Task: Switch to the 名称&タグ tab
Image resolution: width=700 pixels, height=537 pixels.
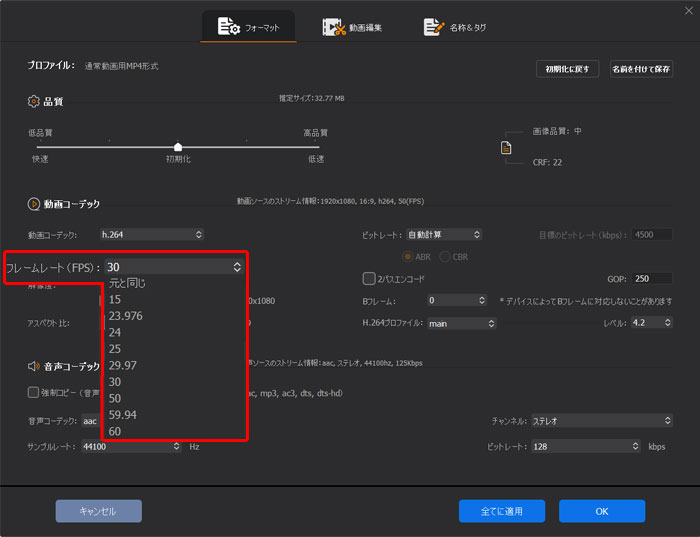Action: (x=454, y=27)
